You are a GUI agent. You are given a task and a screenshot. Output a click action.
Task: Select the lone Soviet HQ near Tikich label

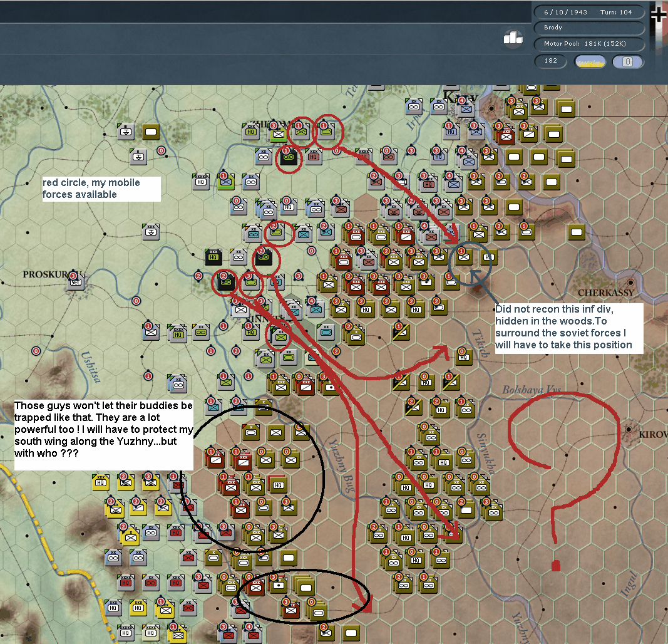point(463,357)
